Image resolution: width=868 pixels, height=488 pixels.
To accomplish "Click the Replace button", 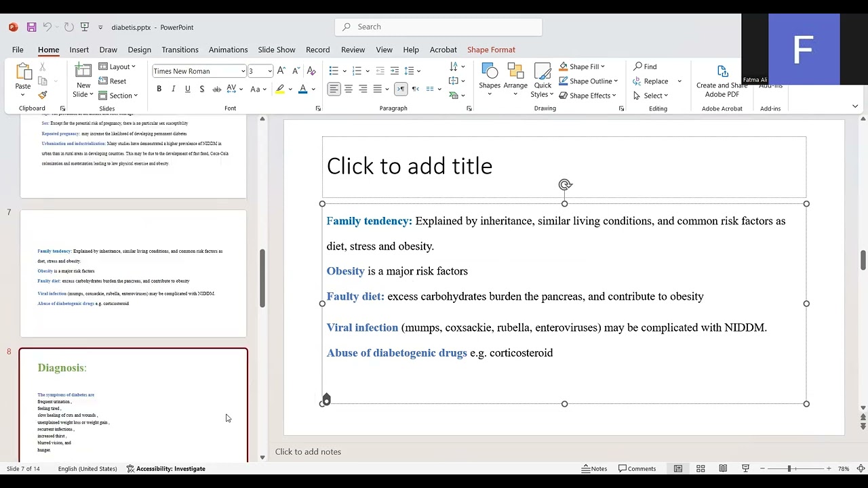I will pyautogui.click(x=650, y=81).
